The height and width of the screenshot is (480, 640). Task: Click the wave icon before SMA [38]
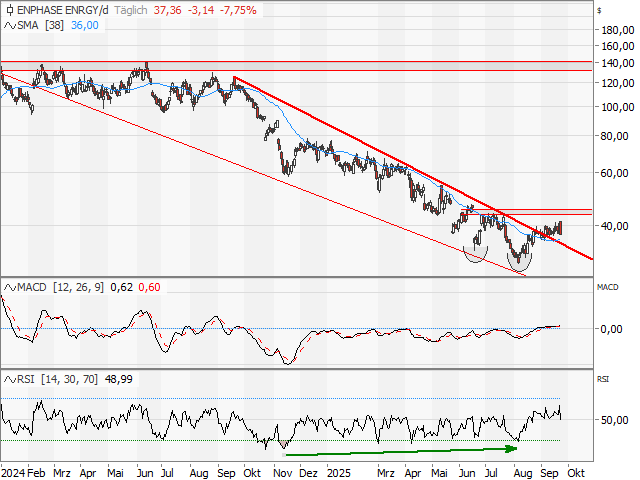tap(9, 25)
